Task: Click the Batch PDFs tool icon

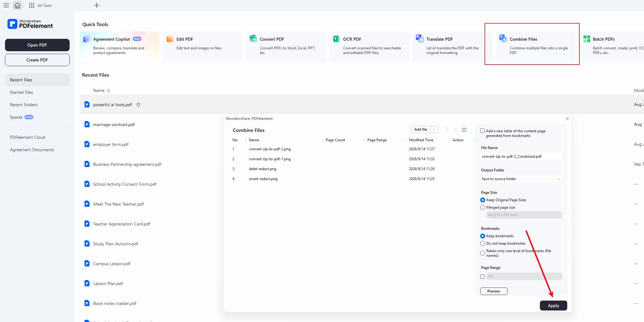Action: pyautogui.click(x=587, y=39)
